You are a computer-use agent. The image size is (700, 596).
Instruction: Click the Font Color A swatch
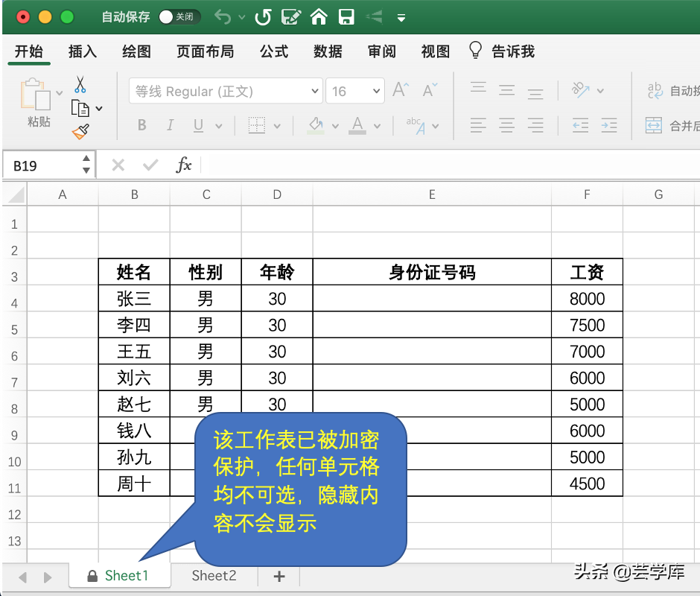coord(357,126)
